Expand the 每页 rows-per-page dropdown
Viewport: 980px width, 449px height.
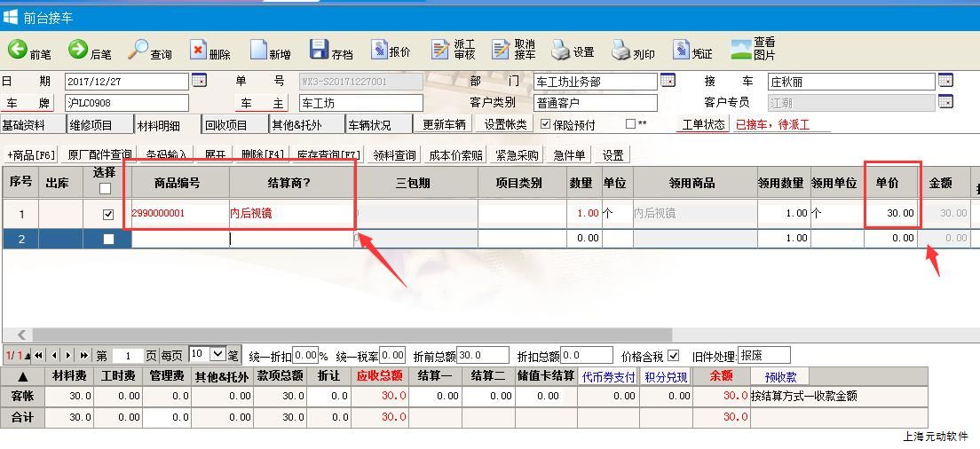[x=218, y=355]
